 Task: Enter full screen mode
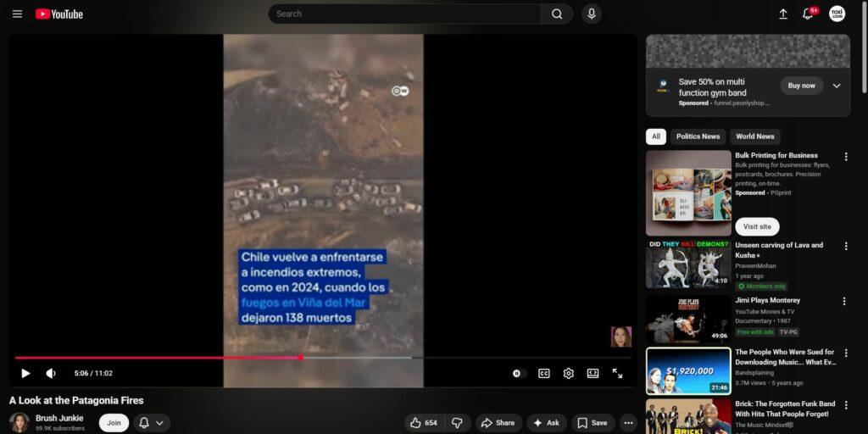click(x=617, y=373)
